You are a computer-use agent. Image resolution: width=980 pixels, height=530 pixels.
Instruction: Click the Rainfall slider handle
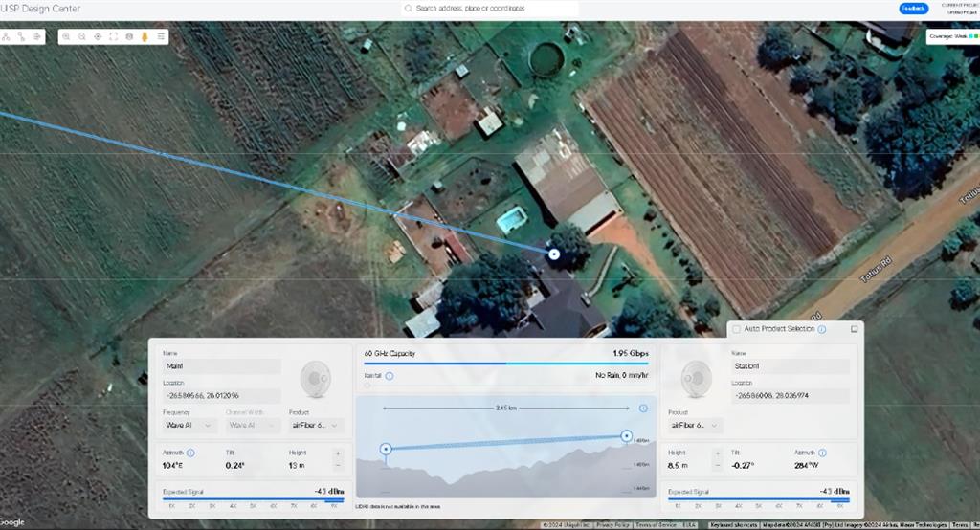click(367, 386)
